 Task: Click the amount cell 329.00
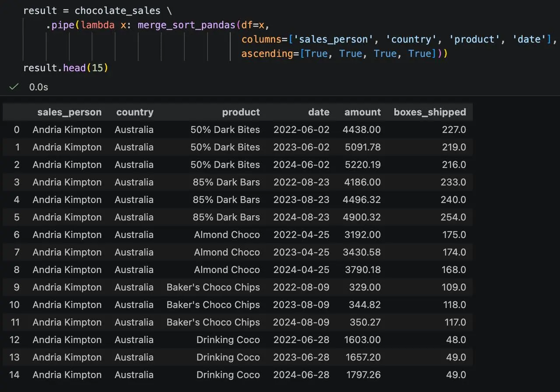pos(365,287)
